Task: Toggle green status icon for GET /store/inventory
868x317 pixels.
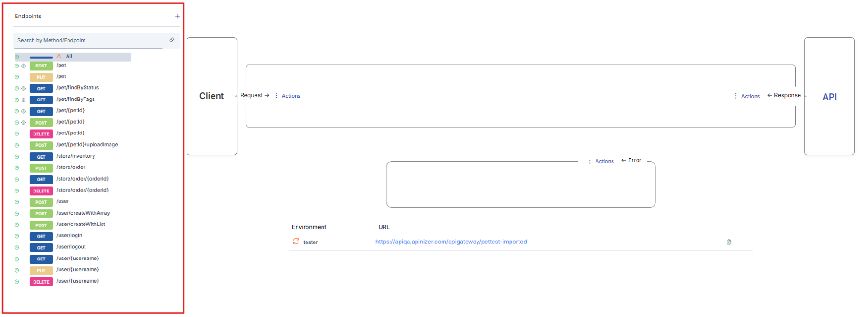Action: tap(17, 157)
